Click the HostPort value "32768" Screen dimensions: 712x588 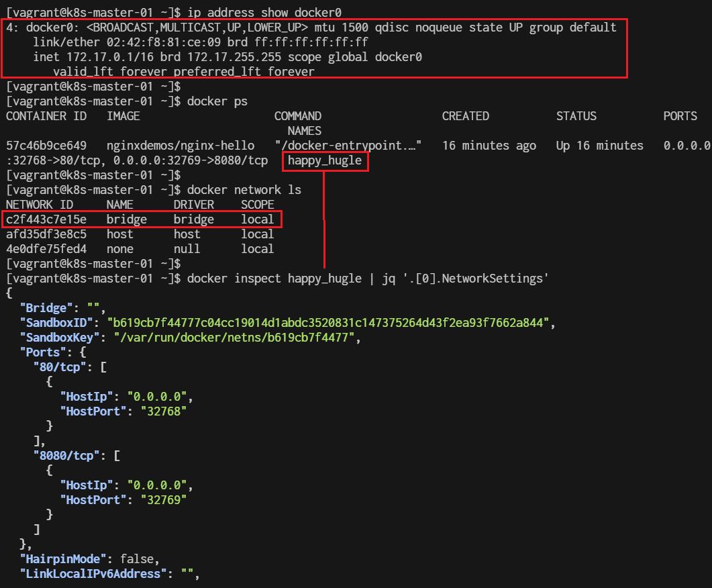(164, 412)
